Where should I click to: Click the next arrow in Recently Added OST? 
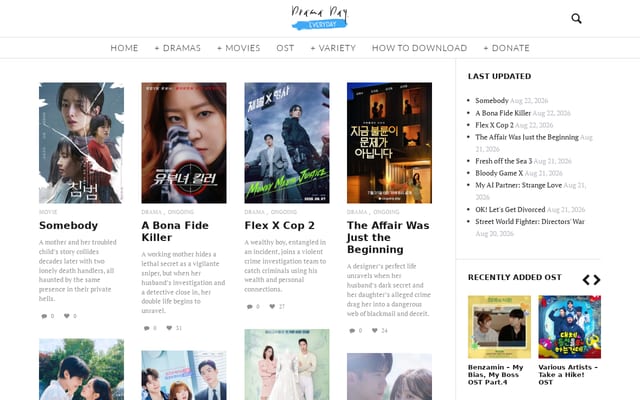(597, 280)
